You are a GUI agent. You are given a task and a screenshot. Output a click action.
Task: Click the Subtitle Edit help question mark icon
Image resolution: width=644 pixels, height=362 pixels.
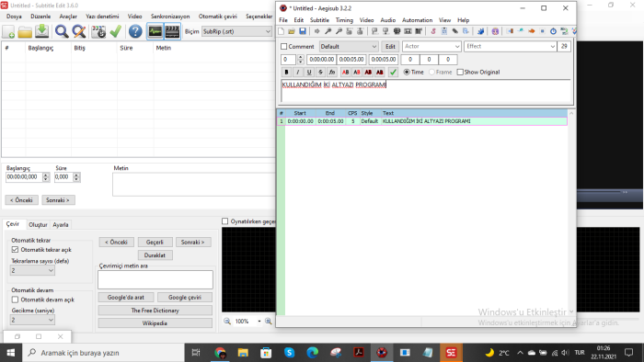[134, 31]
